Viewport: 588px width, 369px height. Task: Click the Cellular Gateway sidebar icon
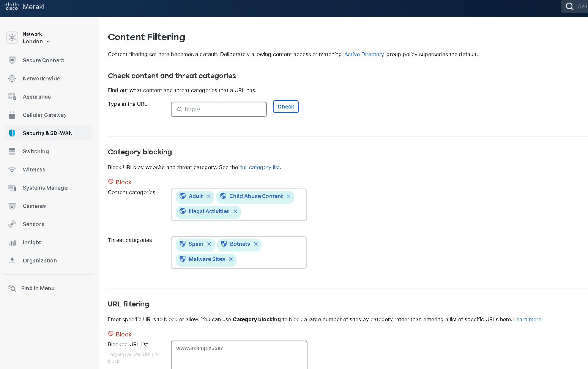(x=12, y=115)
